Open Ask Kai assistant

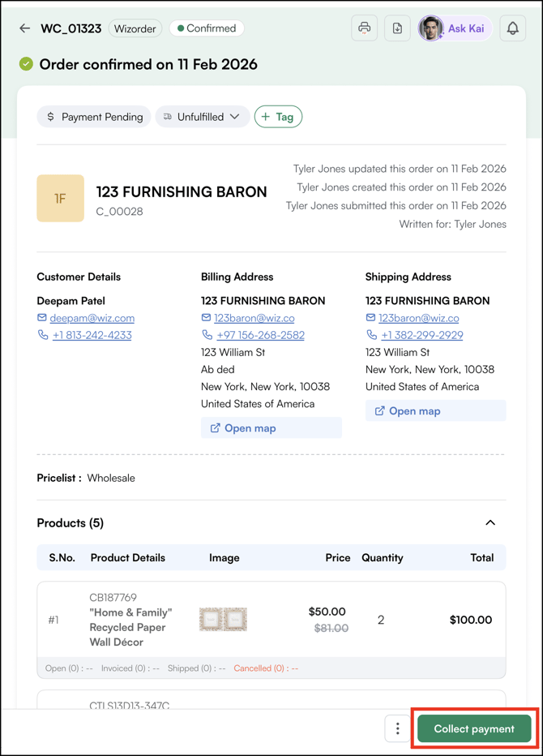point(455,28)
